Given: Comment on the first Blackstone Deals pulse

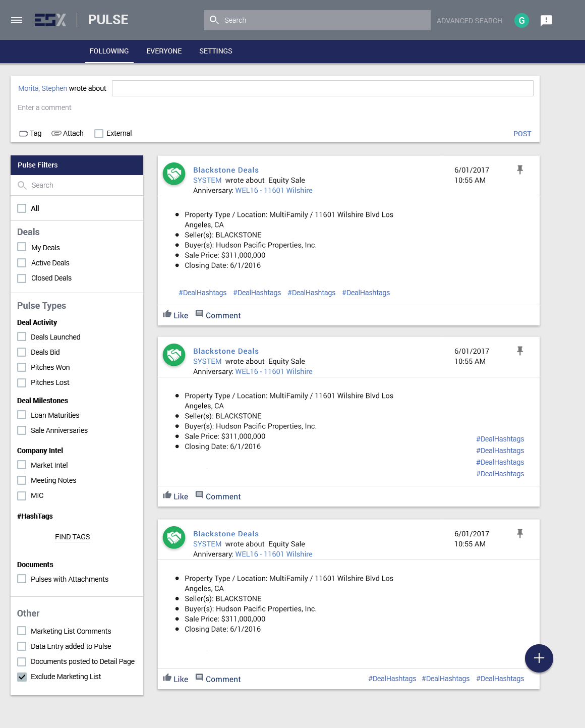Looking at the screenshot, I should pos(218,315).
